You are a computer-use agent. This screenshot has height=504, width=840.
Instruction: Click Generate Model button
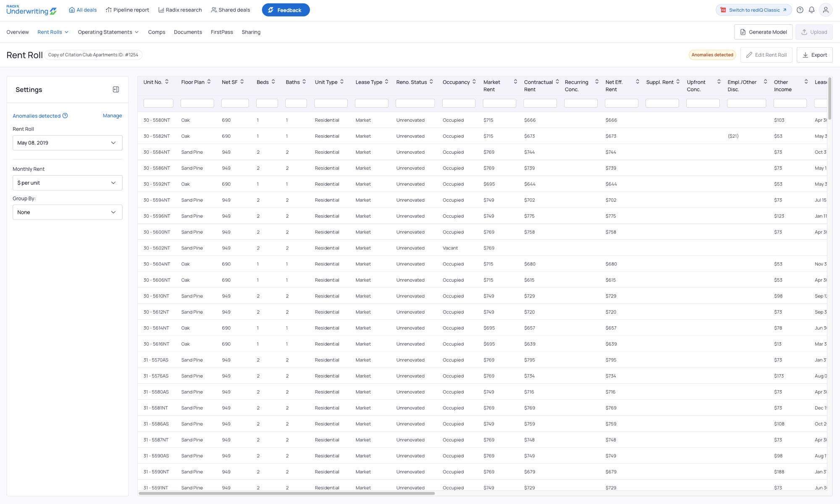[763, 32]
